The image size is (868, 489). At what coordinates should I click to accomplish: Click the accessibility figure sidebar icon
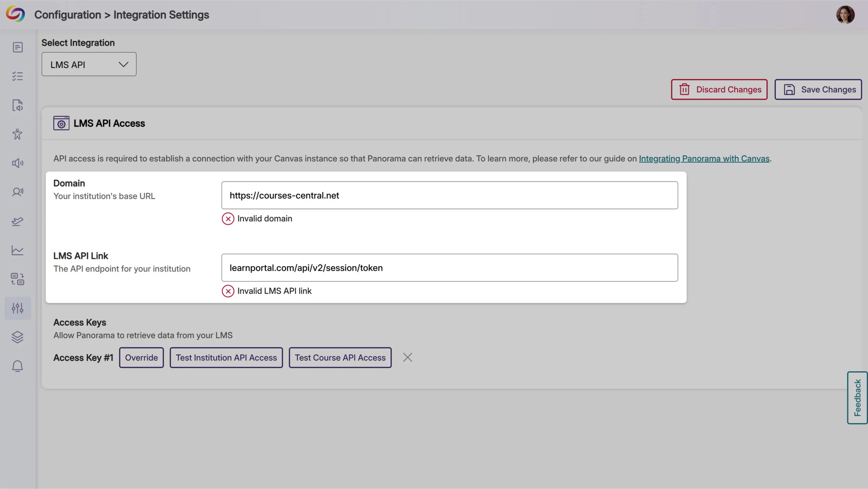point(18,134)
